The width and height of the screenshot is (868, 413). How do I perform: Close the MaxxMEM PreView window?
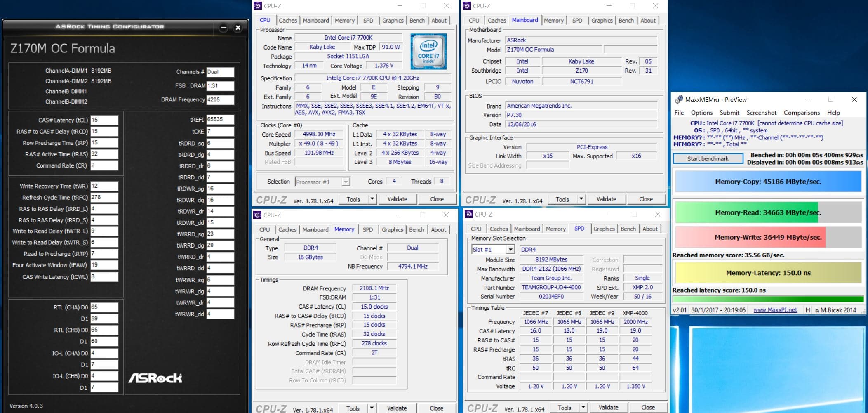point(854,99)
